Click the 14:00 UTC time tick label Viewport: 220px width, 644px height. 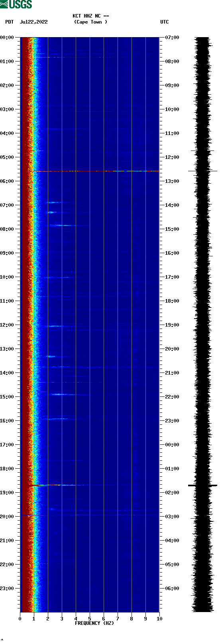point(172,205)
